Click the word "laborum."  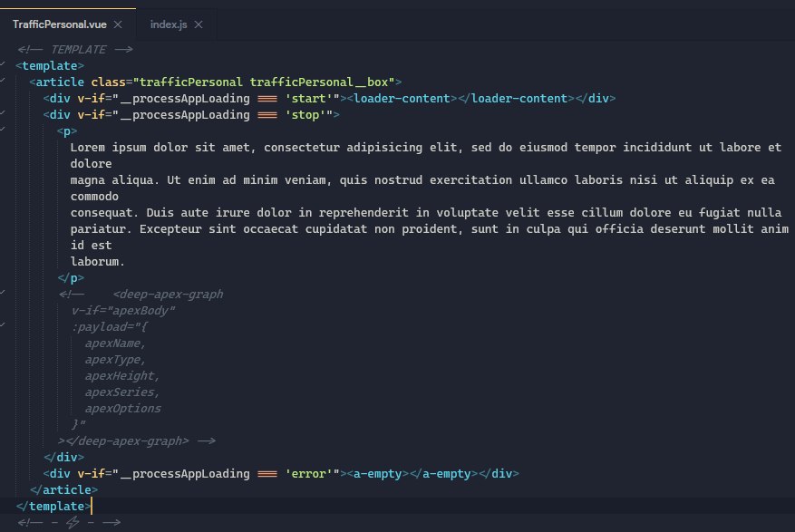97,261
